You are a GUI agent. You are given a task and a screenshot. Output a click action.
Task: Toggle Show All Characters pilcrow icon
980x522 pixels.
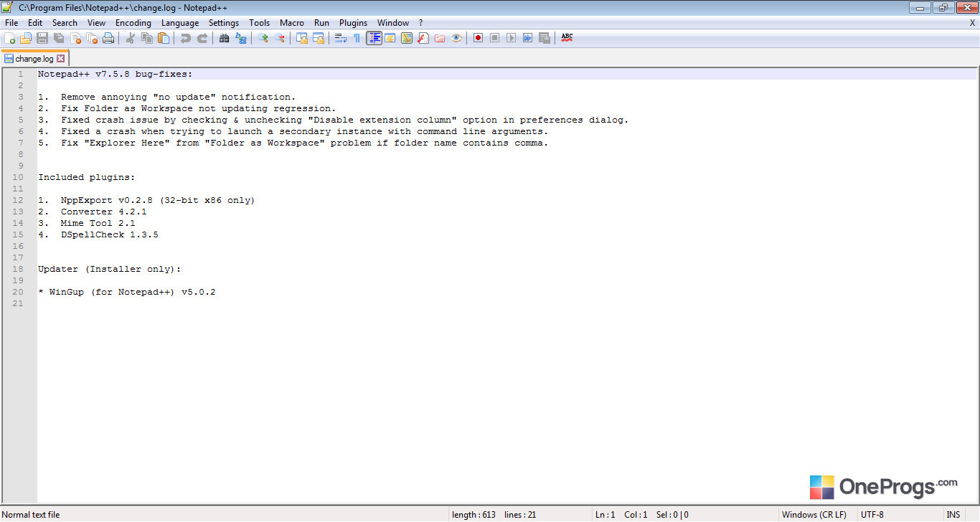pyautogui.click(x=357, y=38)
